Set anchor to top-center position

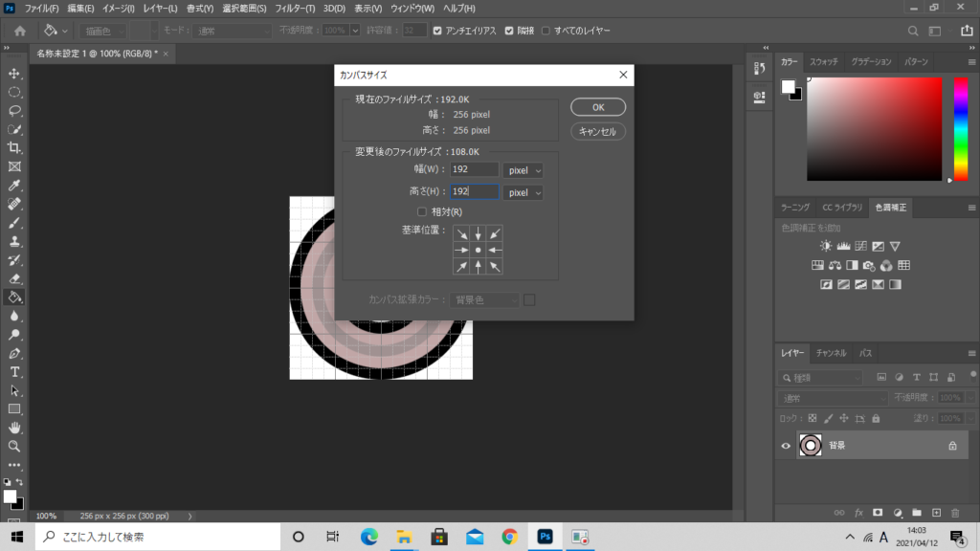pyautogui.click(x=479, y=233)
